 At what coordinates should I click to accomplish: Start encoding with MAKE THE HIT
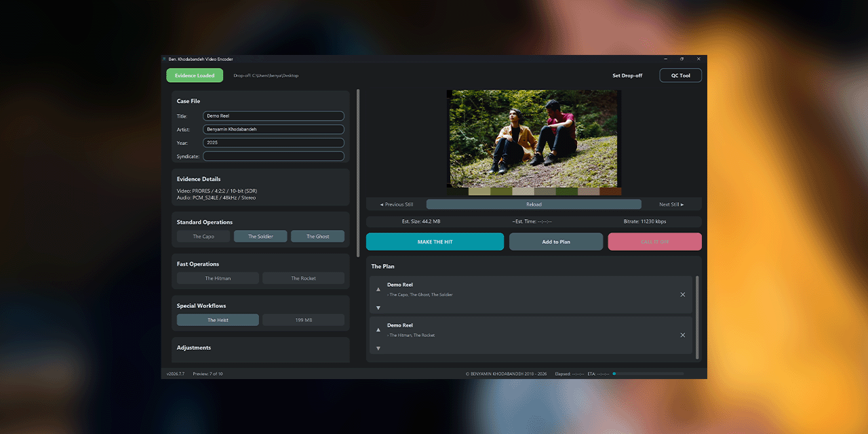click(x=435, y=241)
